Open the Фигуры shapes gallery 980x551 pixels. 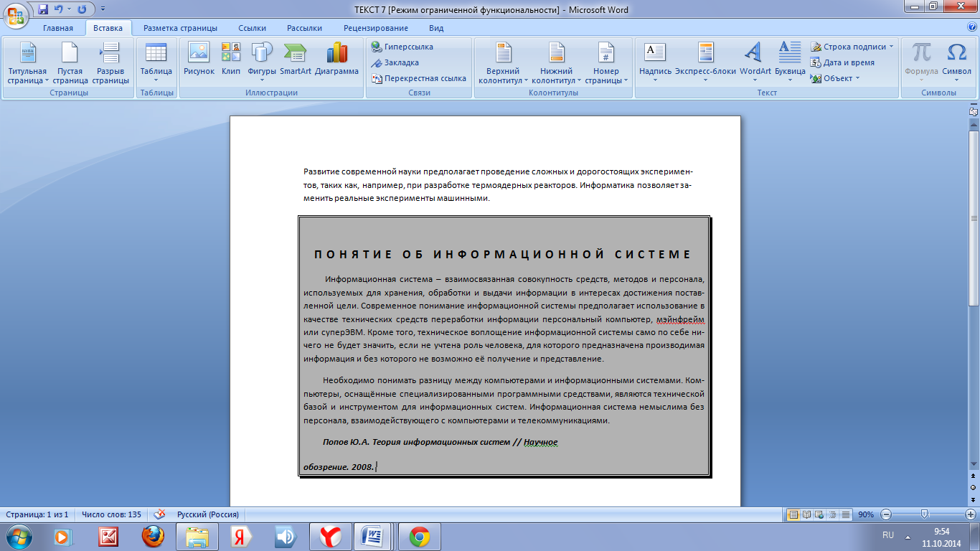point(262,62)
